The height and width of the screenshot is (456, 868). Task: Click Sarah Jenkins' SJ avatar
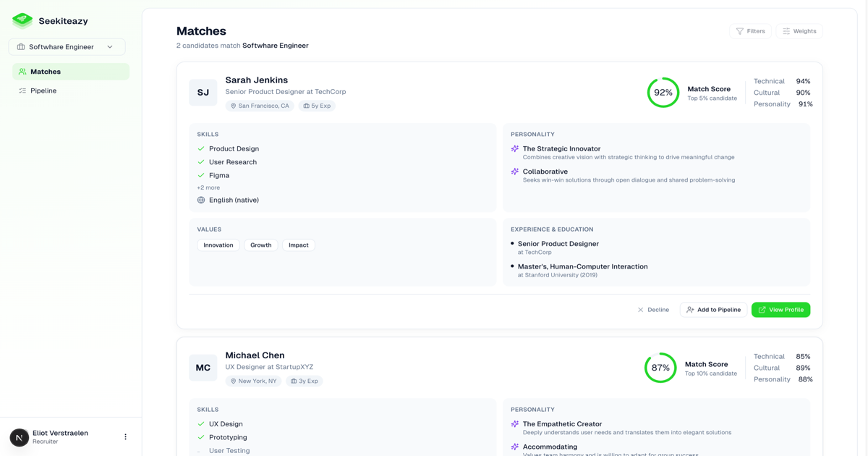[203, 92]
